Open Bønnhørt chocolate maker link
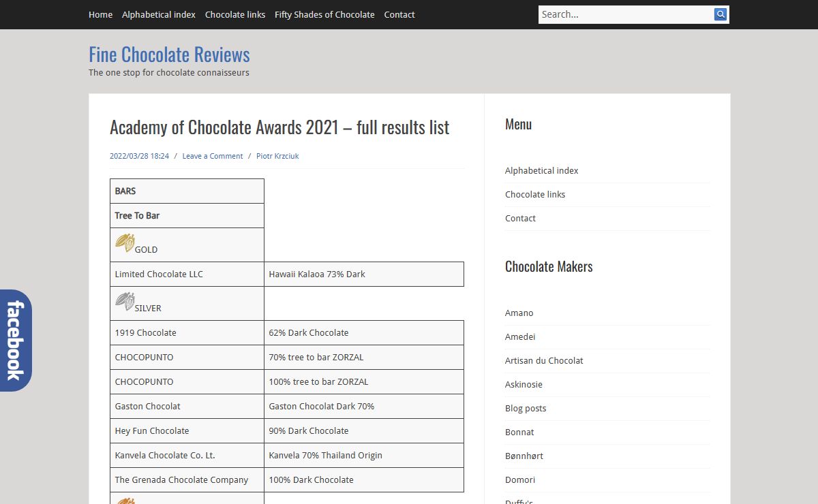This screenshot has width=818, height=504. (x=524, y=456)
